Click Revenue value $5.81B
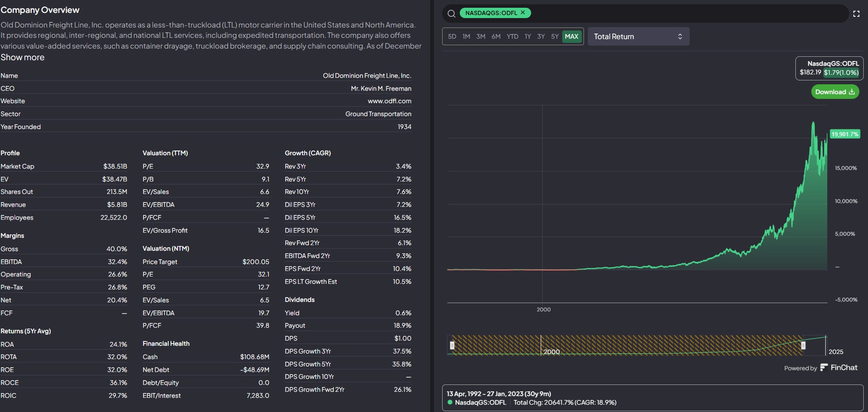868x412 pixels. 117,205
